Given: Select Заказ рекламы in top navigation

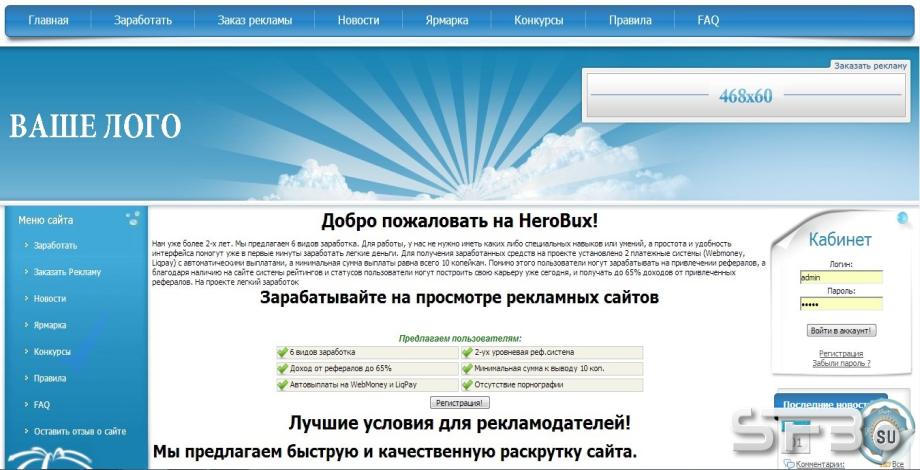Looking at the screenshot, I should coord(255,20).
